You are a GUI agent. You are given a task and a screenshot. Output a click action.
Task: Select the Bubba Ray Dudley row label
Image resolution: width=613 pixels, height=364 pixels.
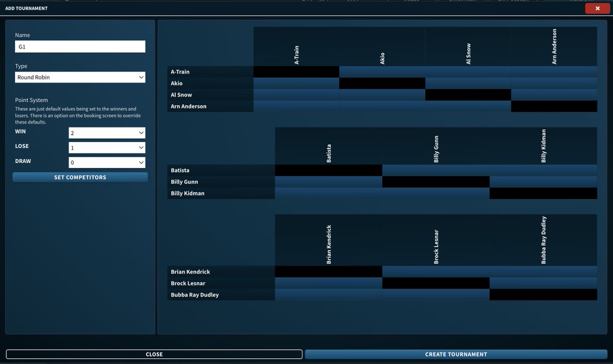(221, 295)
